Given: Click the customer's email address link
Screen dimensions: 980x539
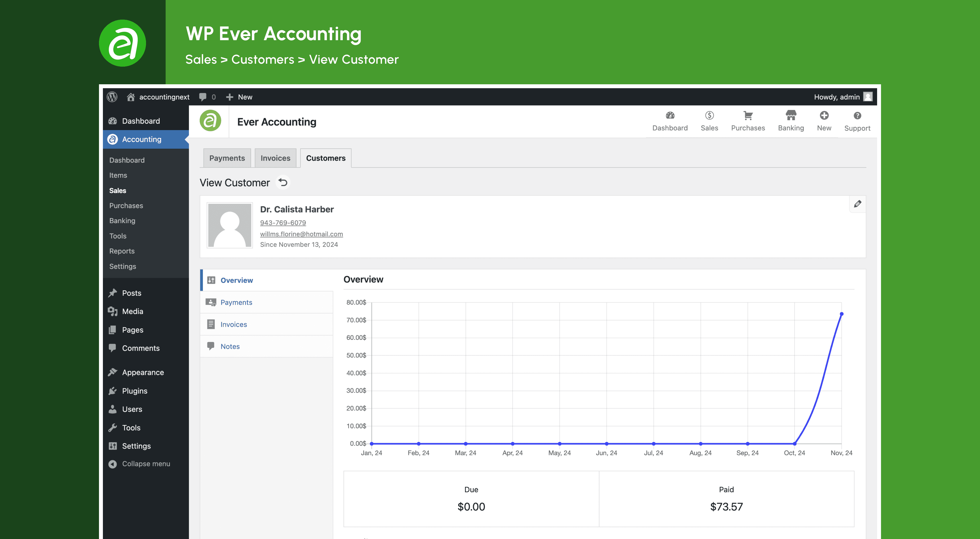Looking at the screenshot, I should [301, 234].
